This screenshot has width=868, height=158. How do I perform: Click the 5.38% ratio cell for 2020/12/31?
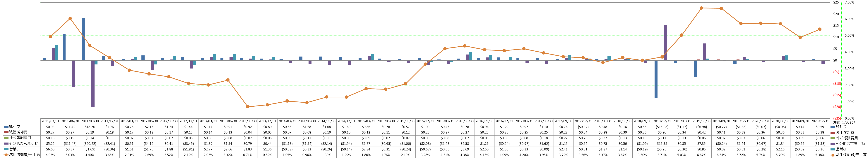click(820, 155)
